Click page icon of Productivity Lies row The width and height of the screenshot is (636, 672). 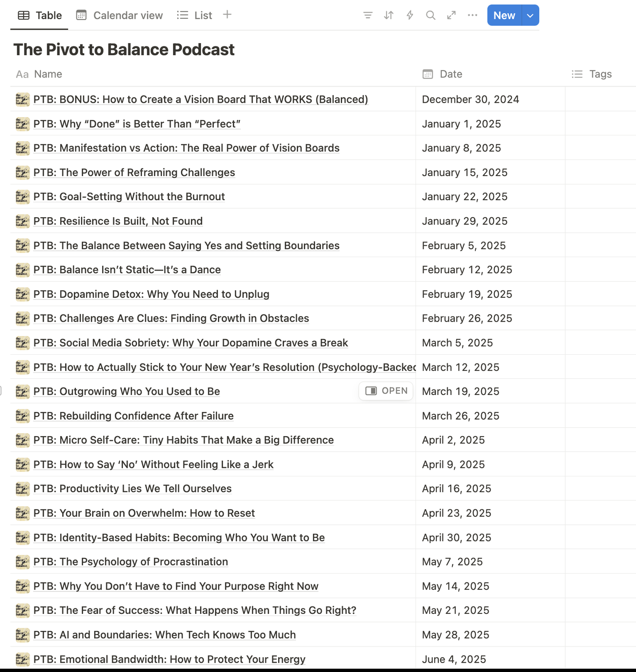(22, 489)
